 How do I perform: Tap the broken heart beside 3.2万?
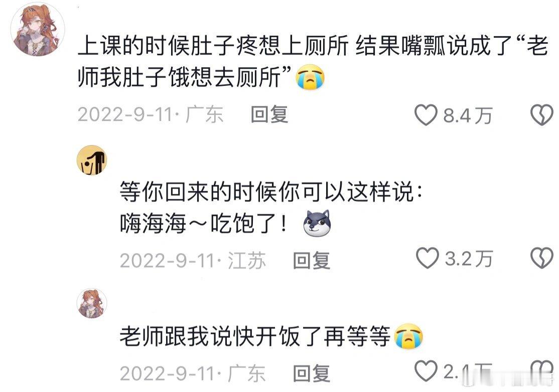click(541, 258)
